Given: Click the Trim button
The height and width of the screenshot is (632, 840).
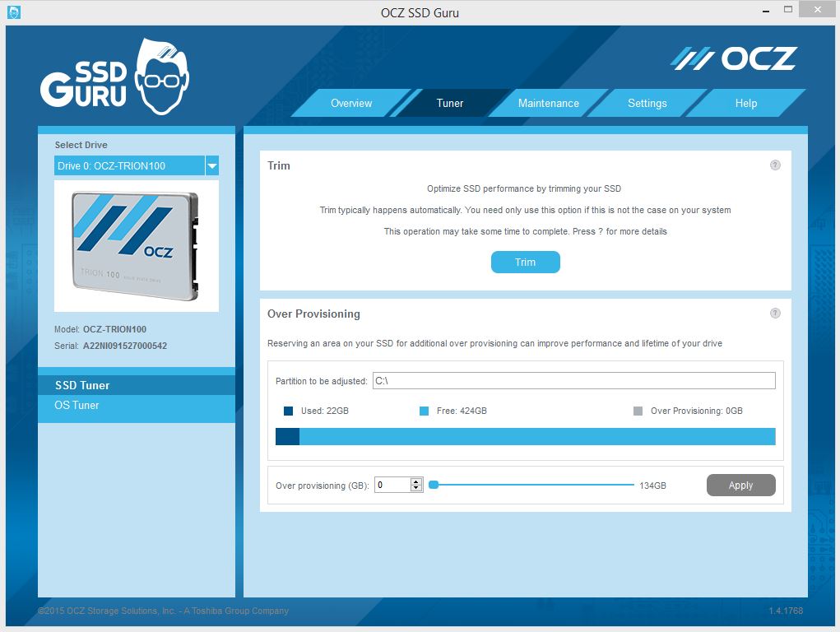Looking at the screenshot, I should click(x=525, y=263).
